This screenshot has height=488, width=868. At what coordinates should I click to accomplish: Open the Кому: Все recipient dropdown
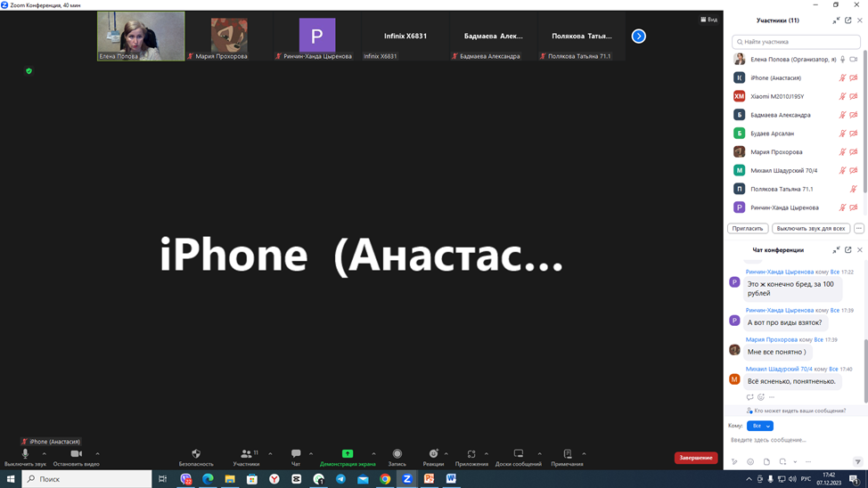[760, 426]
